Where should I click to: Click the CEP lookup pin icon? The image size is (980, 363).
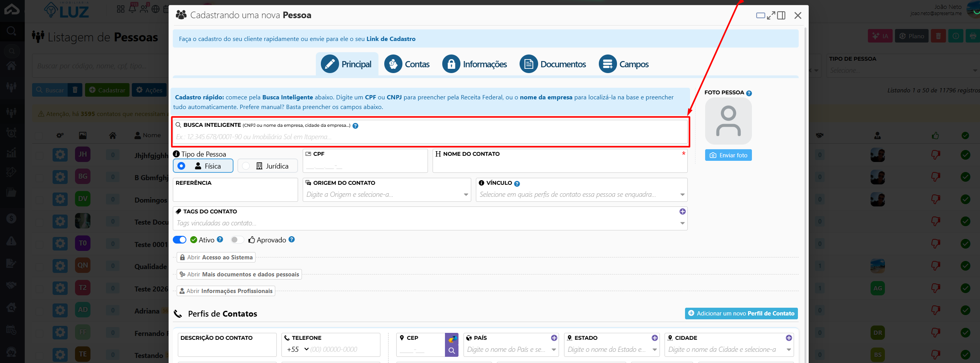point(452,339)
